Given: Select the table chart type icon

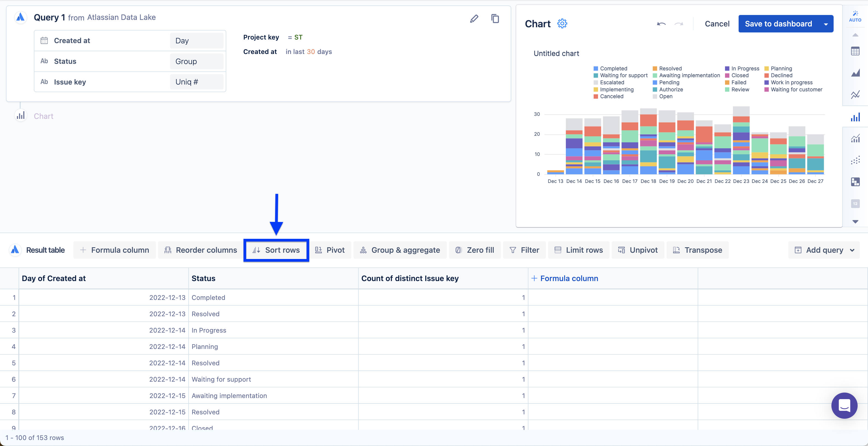Looking at the screenshot, I should tap(855, 52).
